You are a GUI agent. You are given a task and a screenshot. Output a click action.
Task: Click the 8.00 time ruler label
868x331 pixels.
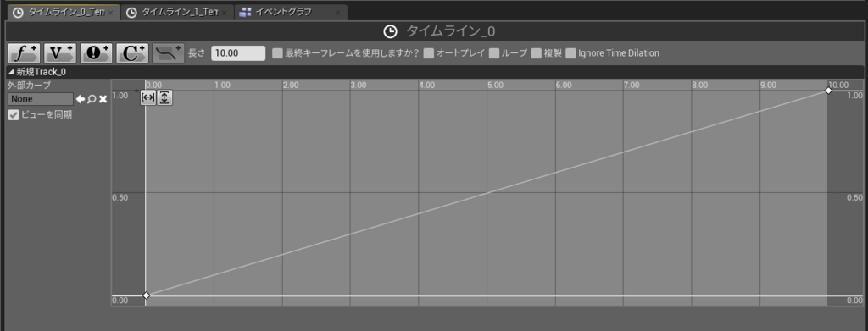click(699, 86)
